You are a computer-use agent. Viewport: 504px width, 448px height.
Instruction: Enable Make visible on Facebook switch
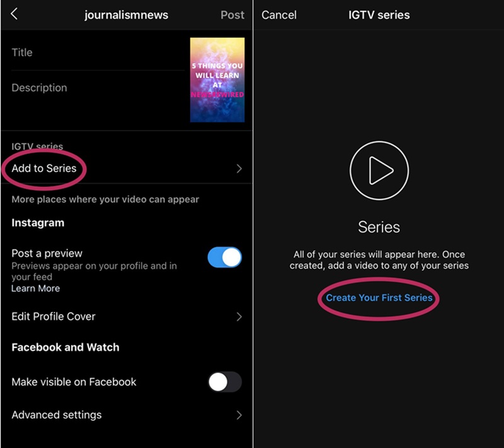[x=225, y=382]
